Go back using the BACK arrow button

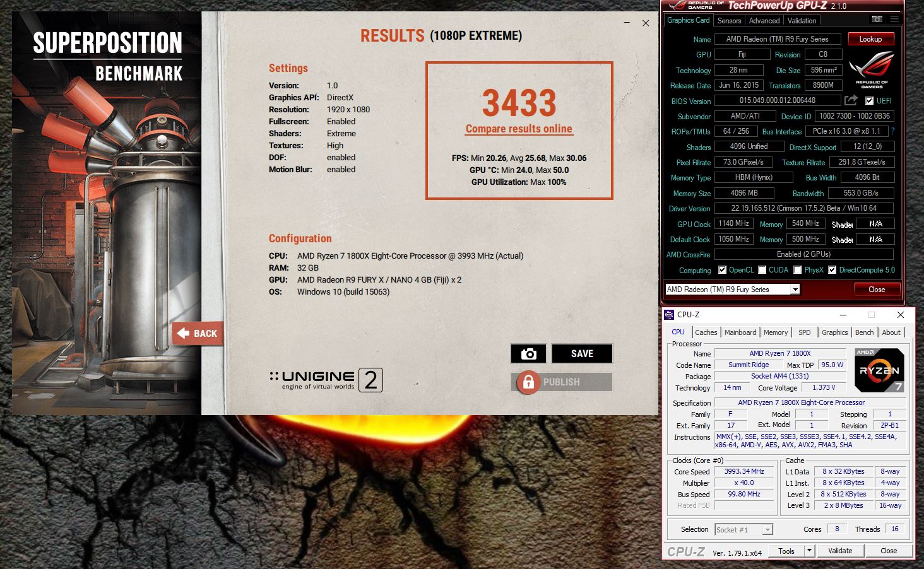coord(198,333)
